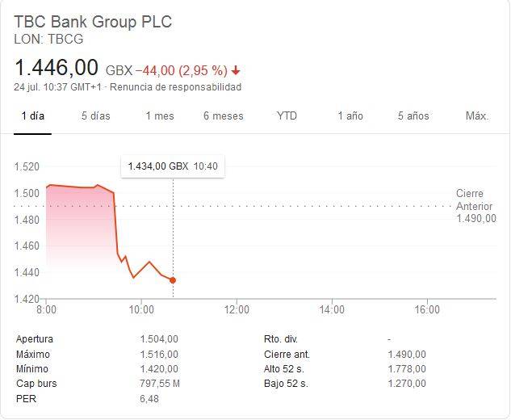Click the LON: TBCG ticker text

point(48,39)
